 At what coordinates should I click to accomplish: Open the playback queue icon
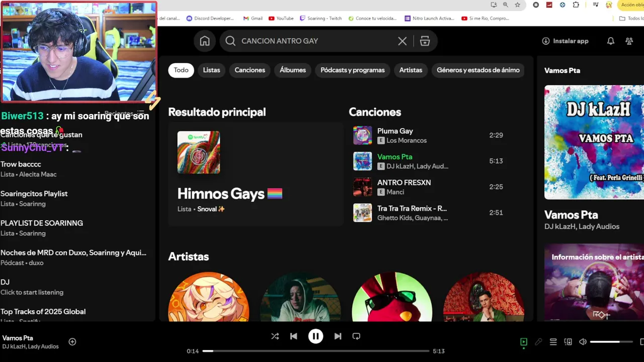pyautogui.click(x=553, y=342)
